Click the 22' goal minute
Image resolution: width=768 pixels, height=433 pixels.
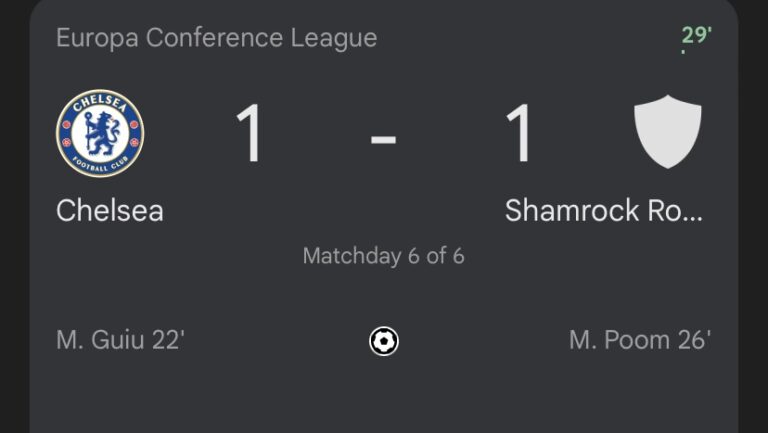(168, 340)
